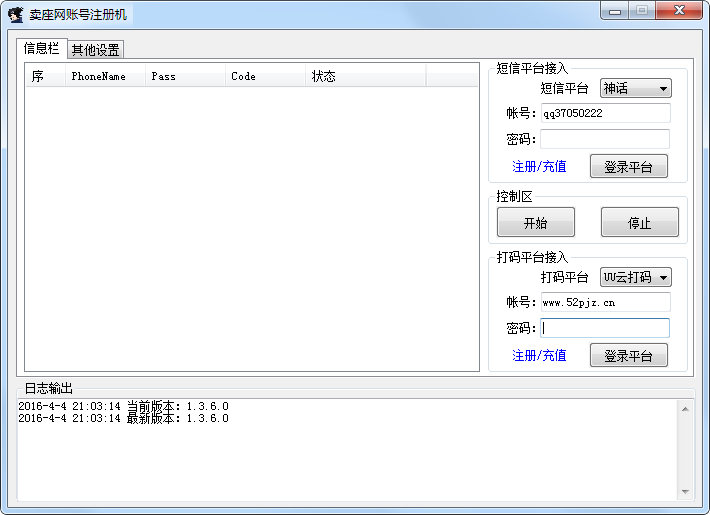Expand the 打码平台 dropdown showing UU云打码
Image resolution: width=710 pixels, height=515 pixels.
635,277
